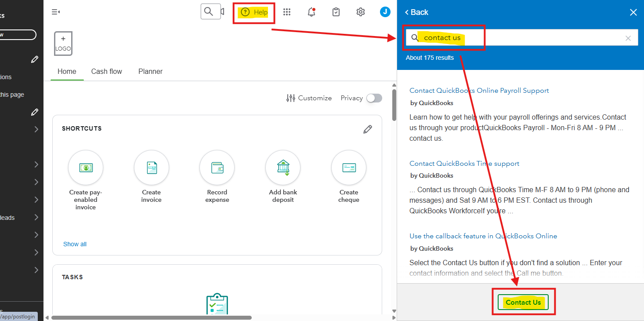The height and width of the screenshot is (321, 644).
Task: Click the Create invoice shortcut icon
Action: pyautogui.click(x=151, y=168)
